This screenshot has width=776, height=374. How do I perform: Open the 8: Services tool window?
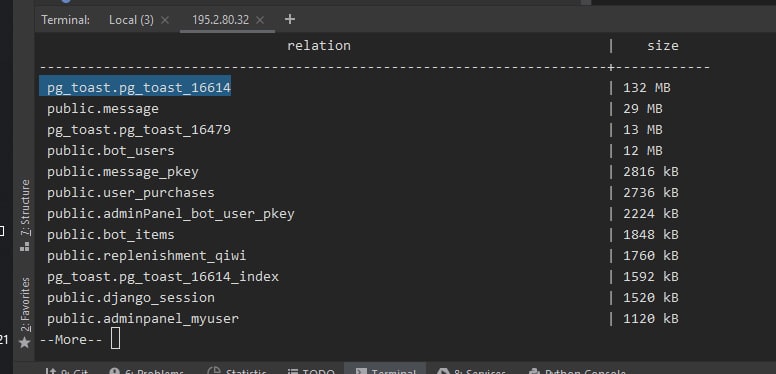pyautogui.click(x=471, y=371)
